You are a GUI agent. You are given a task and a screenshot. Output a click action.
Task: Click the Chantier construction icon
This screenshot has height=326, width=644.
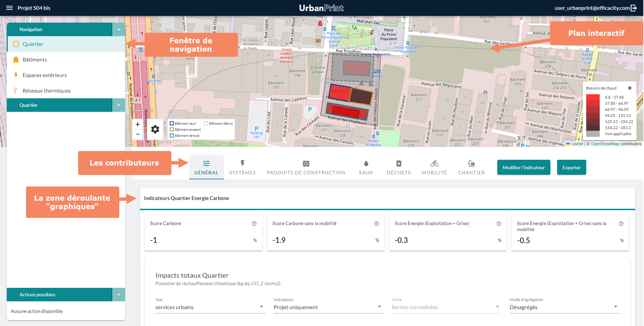[471, 164]
